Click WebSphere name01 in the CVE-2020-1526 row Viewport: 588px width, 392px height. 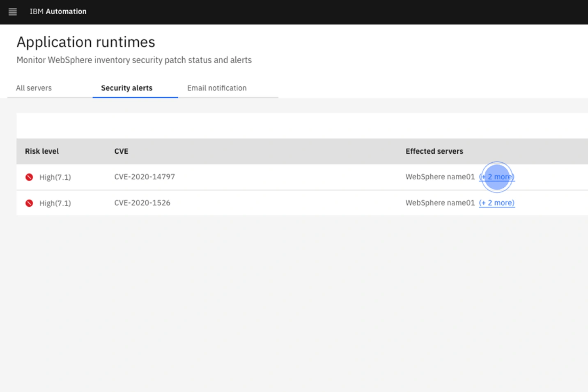[440, 203]
